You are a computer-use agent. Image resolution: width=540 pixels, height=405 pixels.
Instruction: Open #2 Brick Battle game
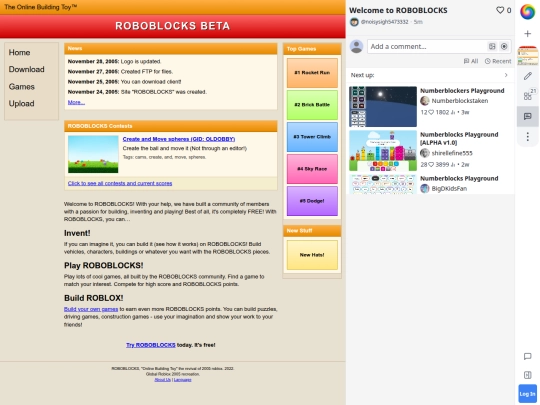(x=312, y=105)
